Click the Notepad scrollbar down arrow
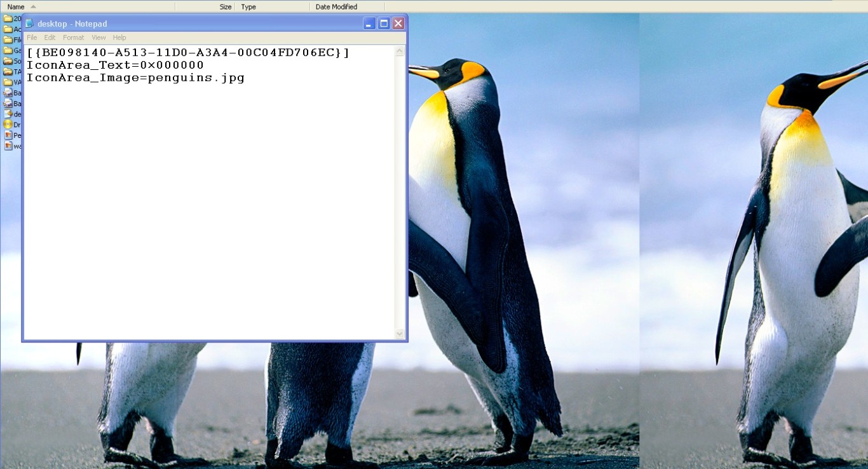The height and width of the screenshot is (469, 868). (400, 333)
